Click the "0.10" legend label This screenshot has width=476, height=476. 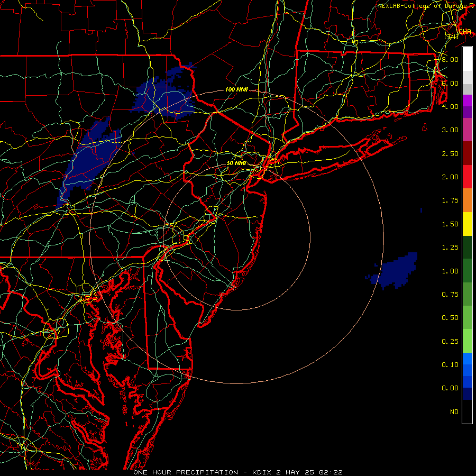point(450,365)
